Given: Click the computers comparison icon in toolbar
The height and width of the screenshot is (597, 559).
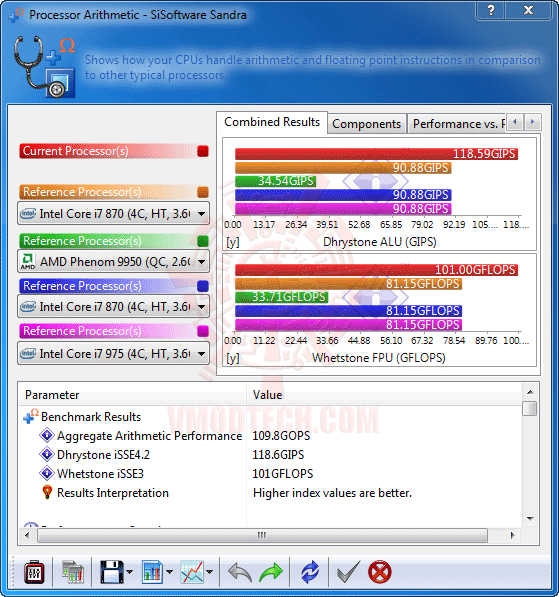Looking at the screenshot, I should click(73, 572).
